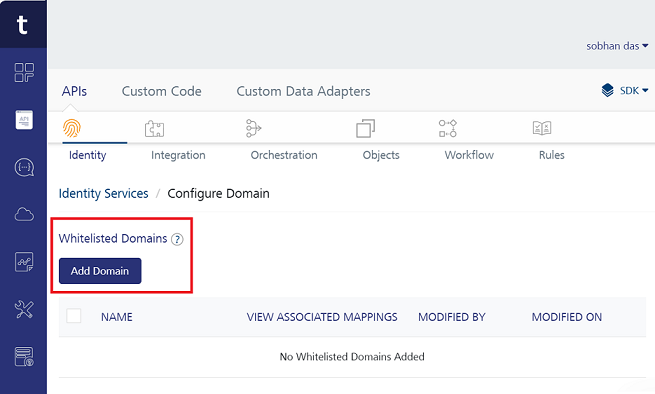Click the Identity fingerprint icon

[72, 128]
